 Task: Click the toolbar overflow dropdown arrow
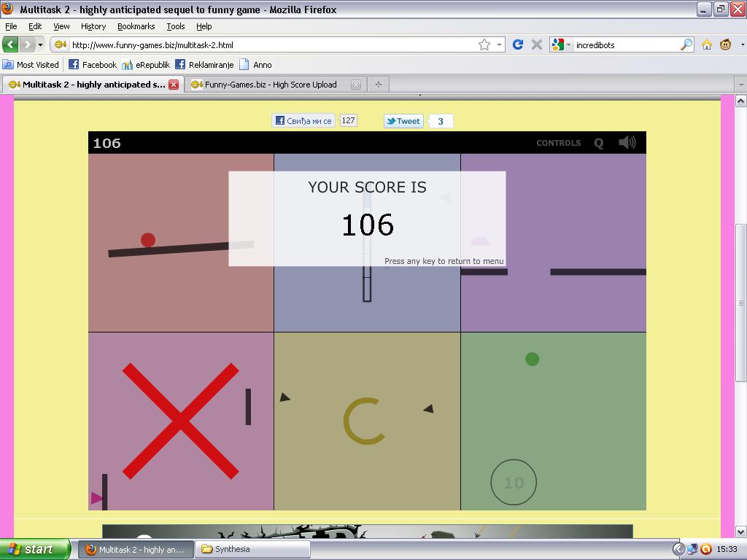click(x=742, y=44)
